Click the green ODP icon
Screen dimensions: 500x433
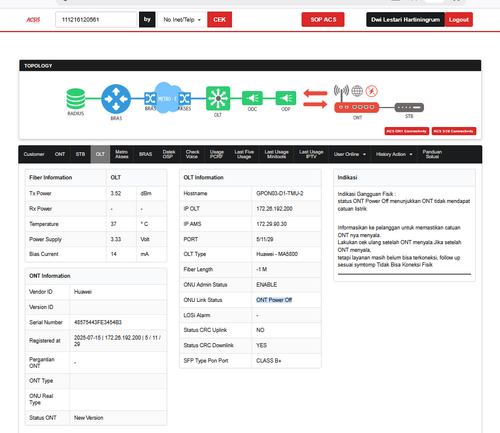point(286,98)
